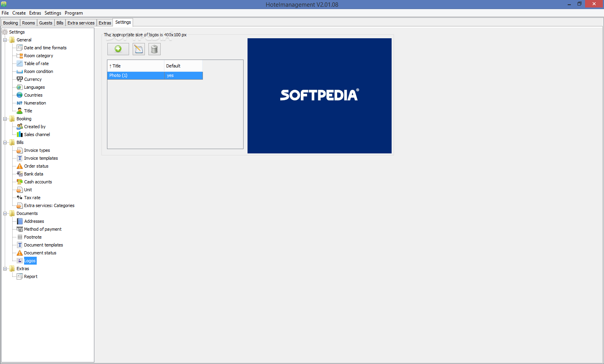Click the Countries globe icon
The height and width of the screenshot is (364, 604).
pyautogui.click(x=20, y=95)
